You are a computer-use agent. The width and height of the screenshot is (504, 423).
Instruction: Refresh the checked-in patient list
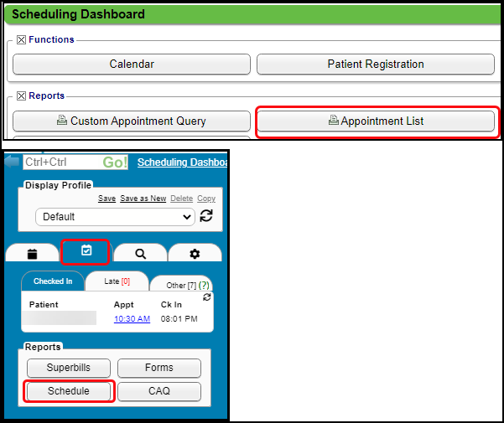(x=207, y=297)
